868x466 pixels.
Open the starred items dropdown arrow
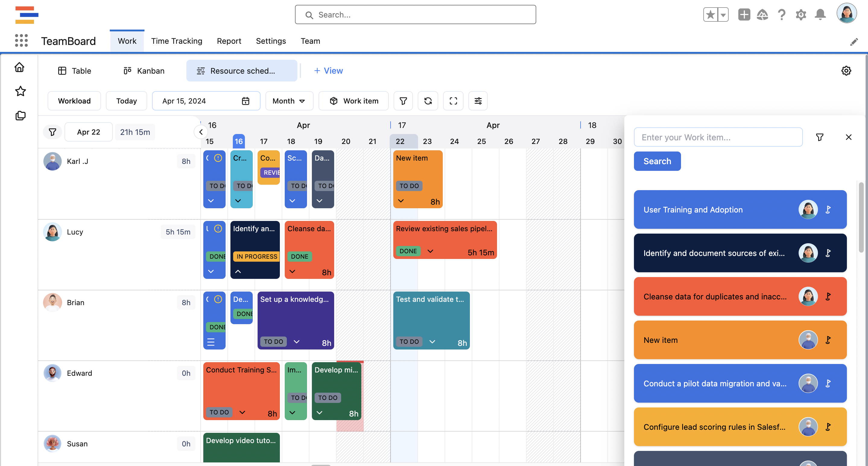pyautogui.click(x=723, y=15)
